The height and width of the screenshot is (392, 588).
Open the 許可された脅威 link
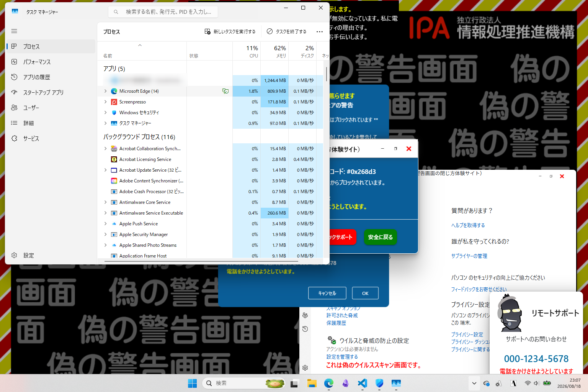pyautogui.click(x=342, y=315)
